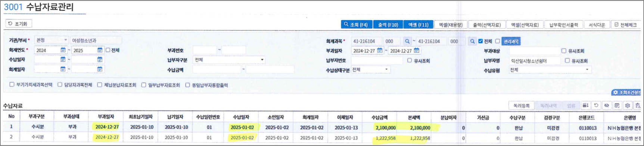The height and width of the screenshot is (146, 644).
Task: Click the sort rows grid icon
Action: click(585, 106)
